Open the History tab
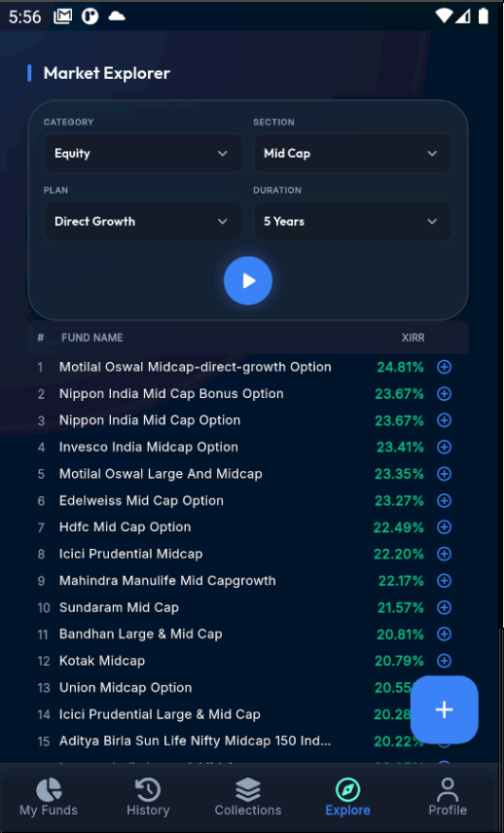 tap(148, 797)
